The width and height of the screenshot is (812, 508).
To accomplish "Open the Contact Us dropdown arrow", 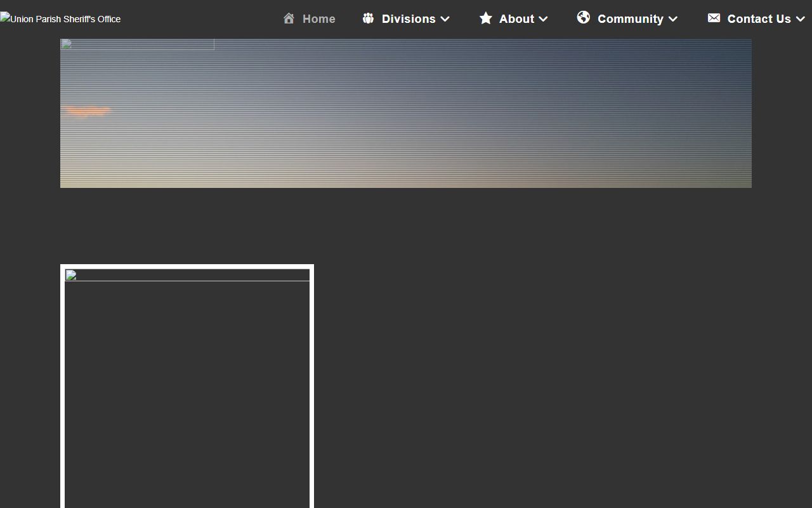I will [x=801, y=19].
